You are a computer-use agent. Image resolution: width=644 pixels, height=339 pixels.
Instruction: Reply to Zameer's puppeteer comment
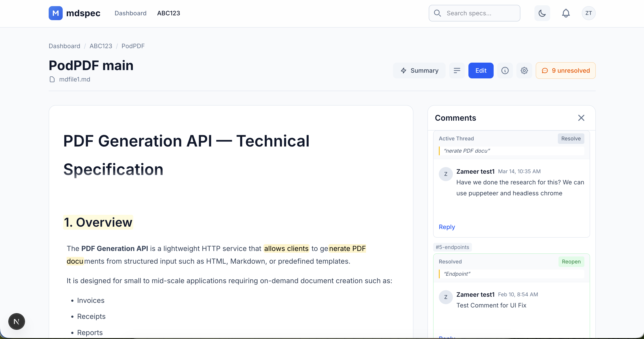coord(447,227)
